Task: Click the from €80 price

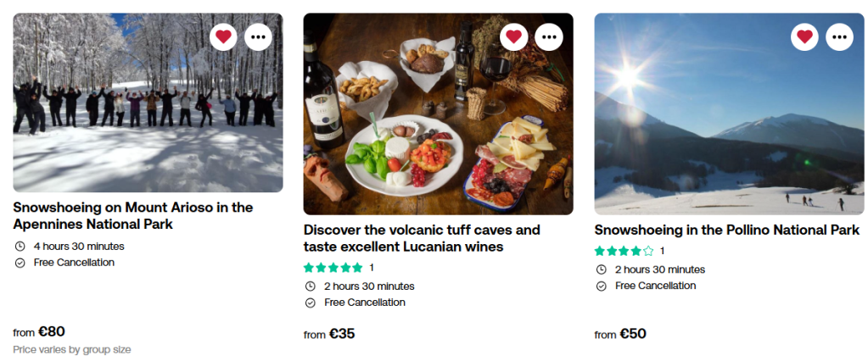Action: (x=39, y=331)
